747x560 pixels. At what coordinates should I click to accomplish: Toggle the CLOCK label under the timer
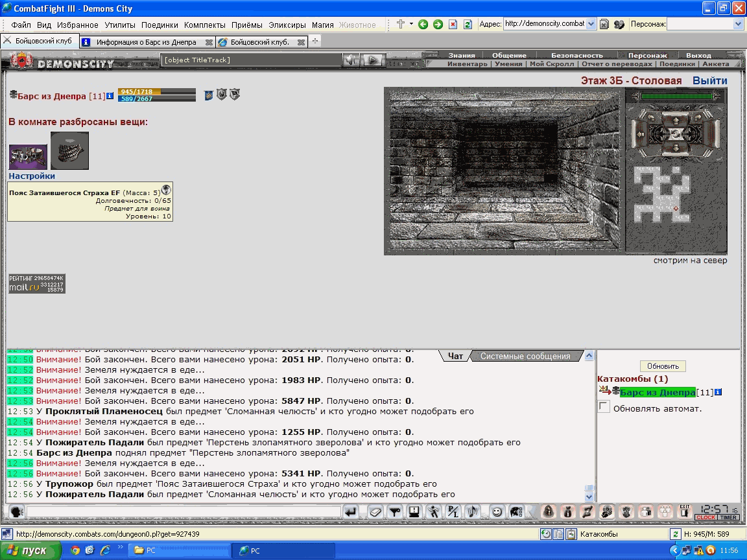(705, 517)
